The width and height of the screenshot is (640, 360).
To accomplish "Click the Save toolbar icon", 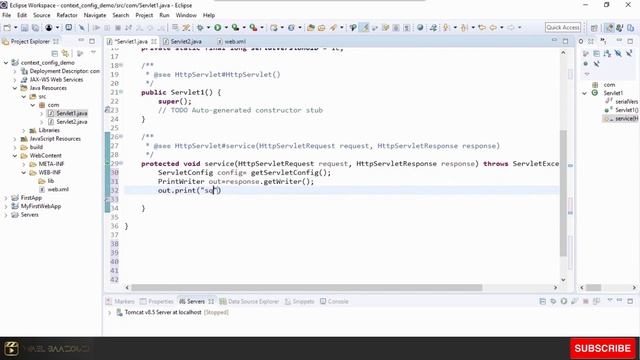I will coord(24,27).
